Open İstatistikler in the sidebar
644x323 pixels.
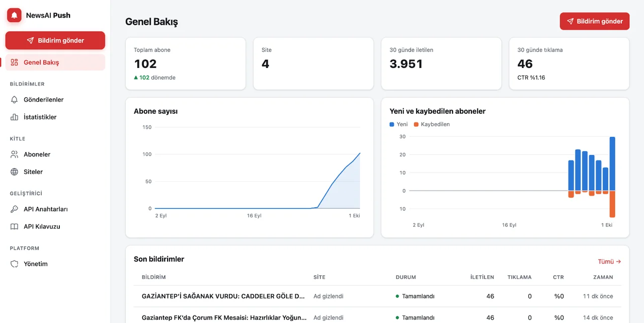click(55, 117)
